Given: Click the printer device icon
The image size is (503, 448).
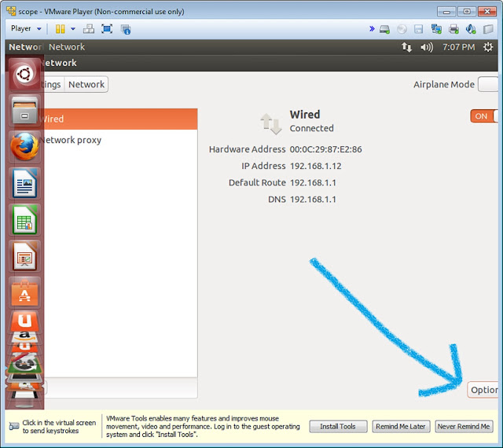Looking at the screenshot, I should [x=453, y=29].
